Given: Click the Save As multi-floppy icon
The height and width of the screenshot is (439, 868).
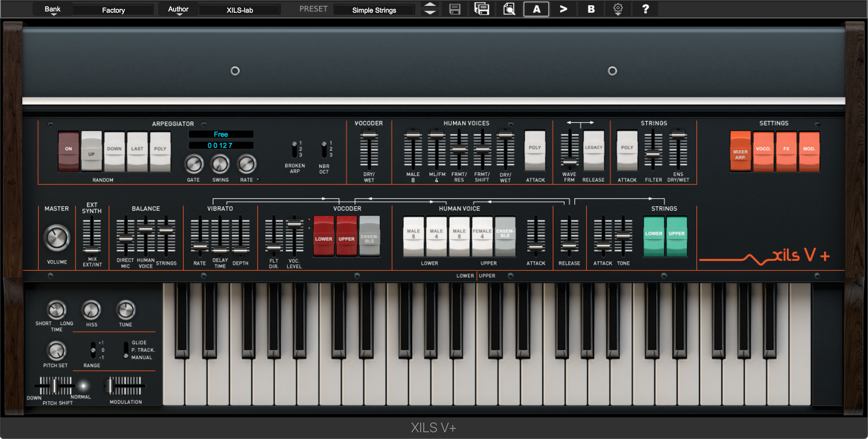Looking at the screenshot, I should [481, 9].
